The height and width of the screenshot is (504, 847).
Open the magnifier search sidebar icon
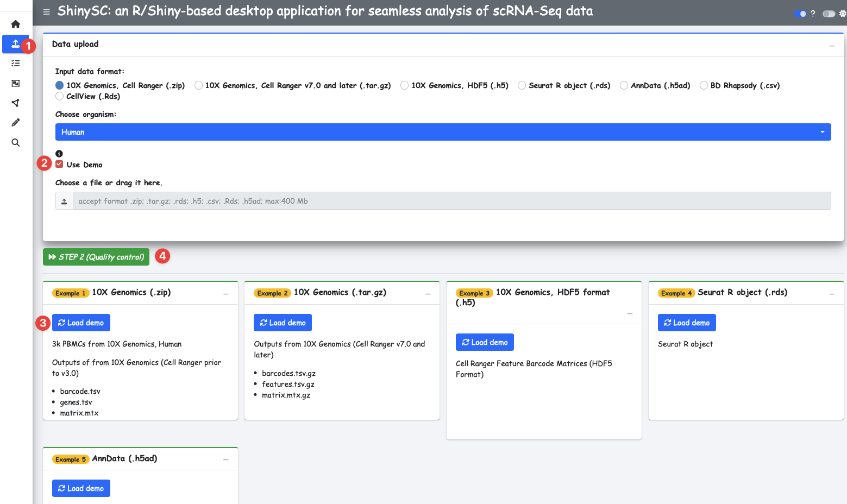[x=16, y=142]
